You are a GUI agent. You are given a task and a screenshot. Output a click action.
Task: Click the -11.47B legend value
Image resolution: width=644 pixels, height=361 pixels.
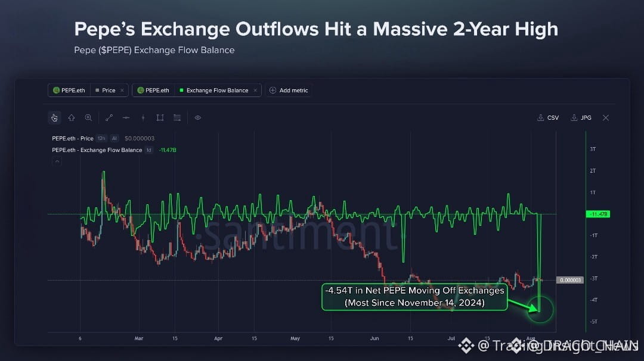(x=168, y=150)
